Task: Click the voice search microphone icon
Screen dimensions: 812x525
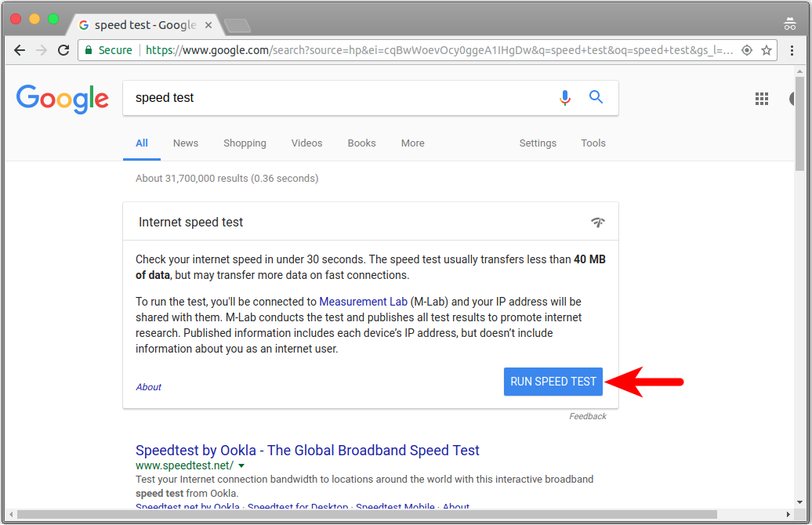Action: click(565, 98)
